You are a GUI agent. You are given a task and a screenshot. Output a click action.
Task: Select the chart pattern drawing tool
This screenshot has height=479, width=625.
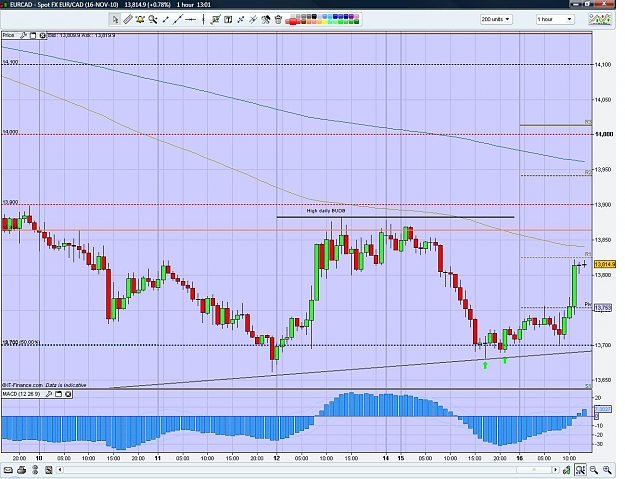[216, 19]
